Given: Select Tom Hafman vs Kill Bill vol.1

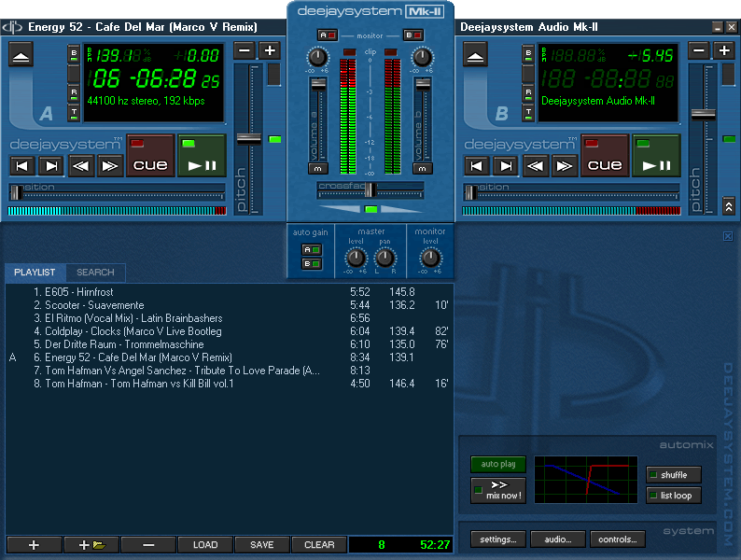Looking at the screenshot, I should (x=230, y=384).
